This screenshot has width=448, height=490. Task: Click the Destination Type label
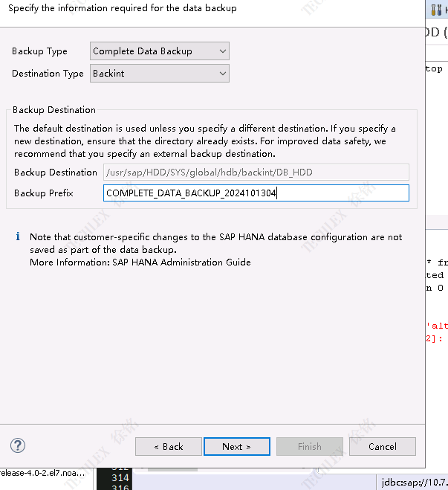click(48, 74)
